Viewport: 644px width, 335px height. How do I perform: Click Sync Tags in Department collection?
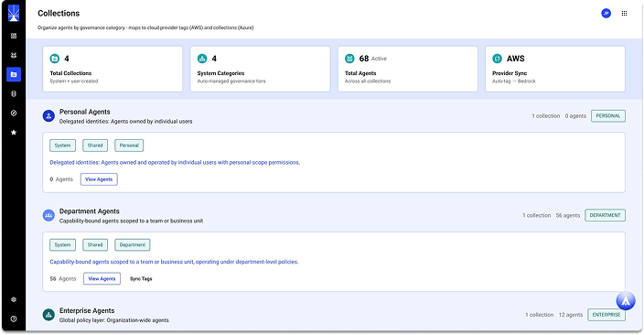click(141, 278)
